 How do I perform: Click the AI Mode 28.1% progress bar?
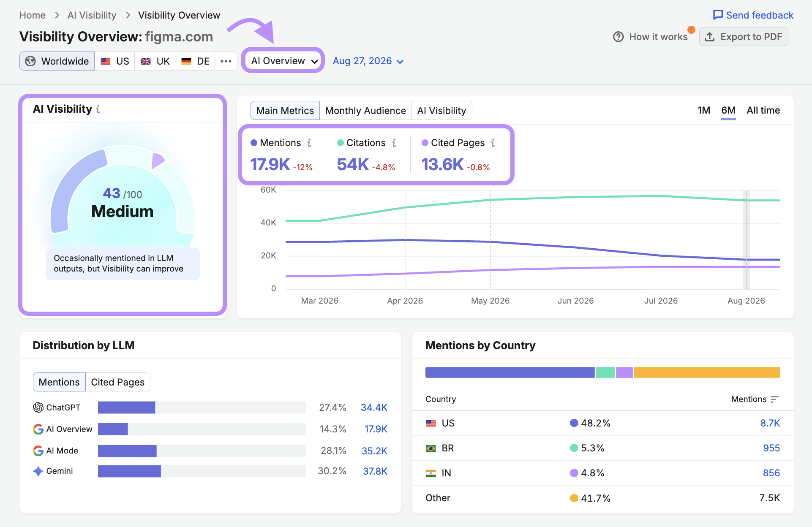coord(202,451)
